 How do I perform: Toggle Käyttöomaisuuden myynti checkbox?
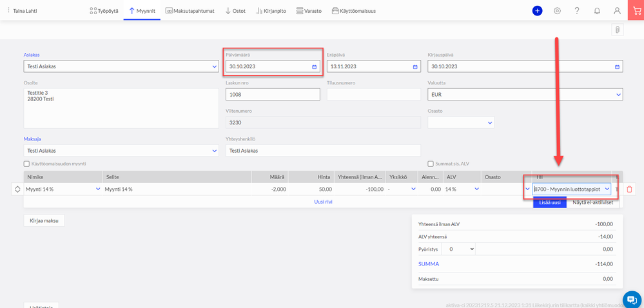(26, 164)
